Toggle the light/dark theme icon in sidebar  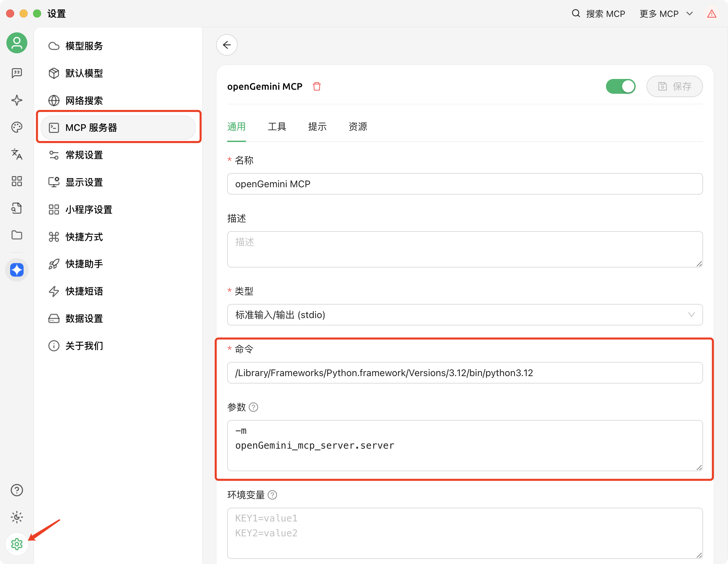[17, 517]
